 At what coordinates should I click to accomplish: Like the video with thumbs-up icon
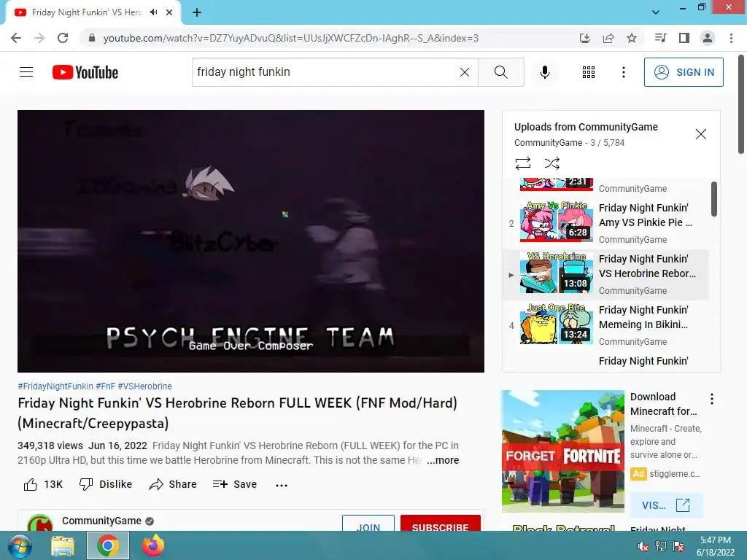coord(31,484)
